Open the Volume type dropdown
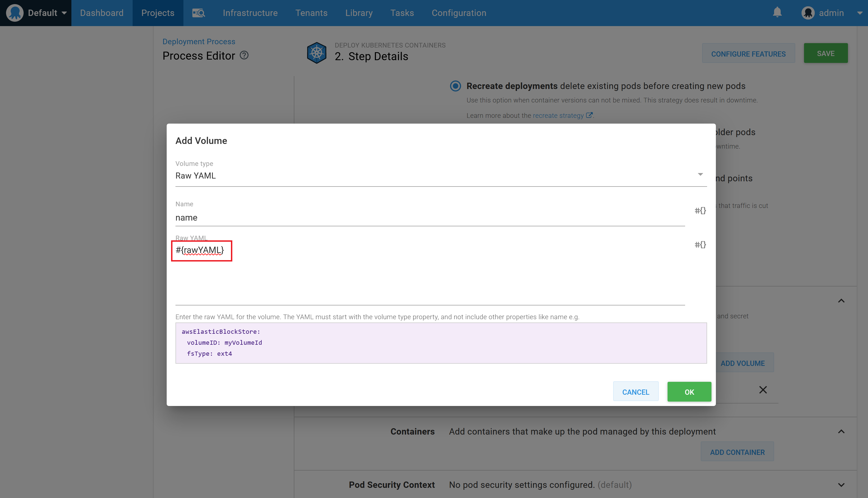 (x=700, y=174)
